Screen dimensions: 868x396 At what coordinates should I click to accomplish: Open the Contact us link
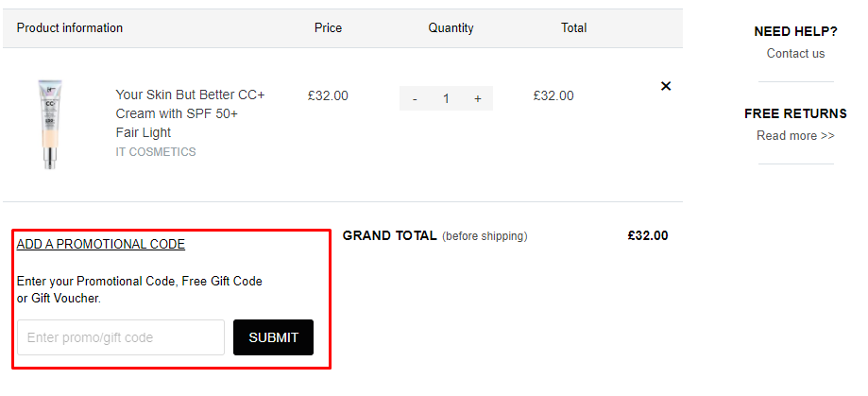(x=795, y=54)
